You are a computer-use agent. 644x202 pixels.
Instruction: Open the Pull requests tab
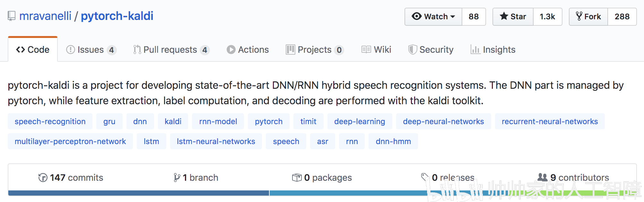171,50
